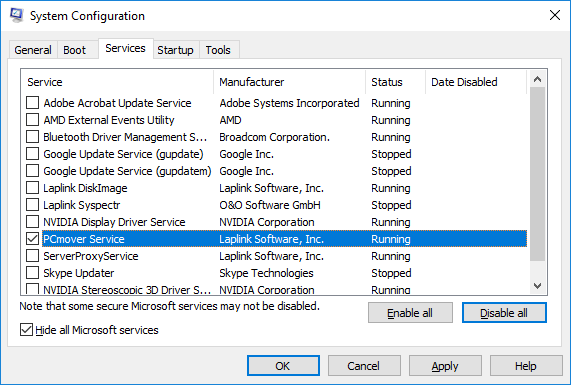Apply the configuration changes
The height and width of the screenshot is (385, 571).
point(445,366)
